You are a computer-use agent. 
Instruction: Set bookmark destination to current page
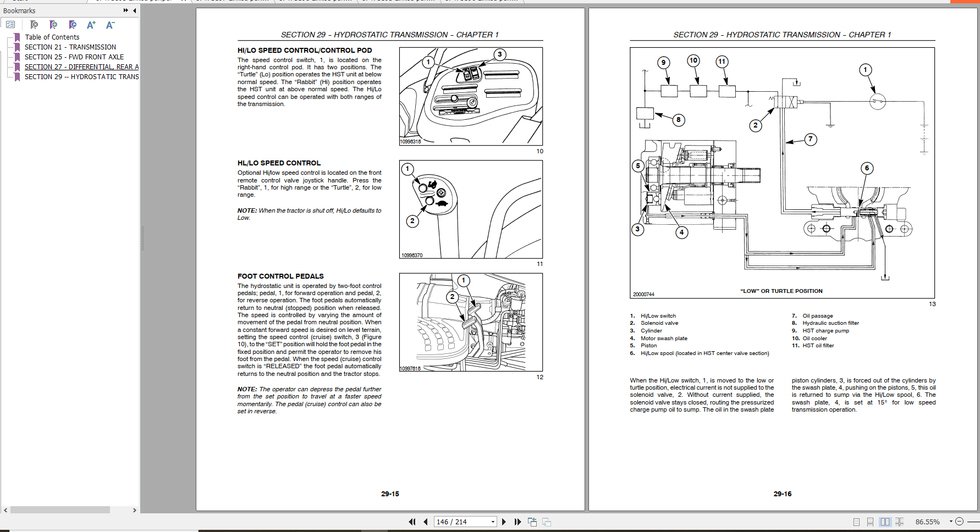71,25
